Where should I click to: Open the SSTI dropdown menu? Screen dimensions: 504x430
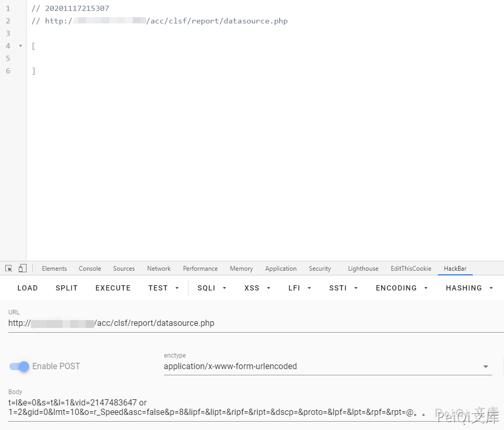click(x=344, y=288)
